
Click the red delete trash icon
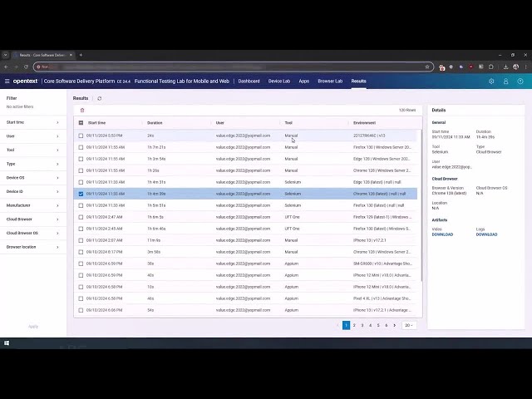pos(82,111)
